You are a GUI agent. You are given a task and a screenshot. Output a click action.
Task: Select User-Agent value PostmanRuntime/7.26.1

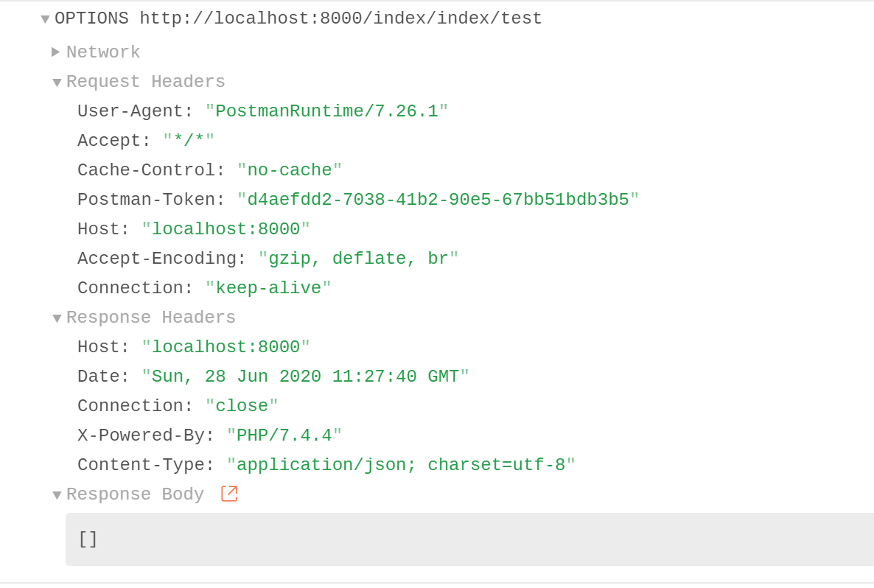click(326, 111)
